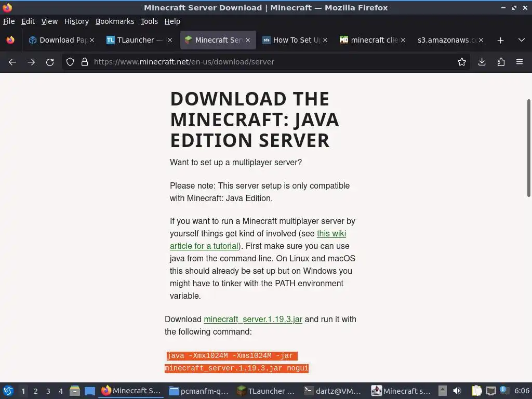Open the Tools menu
This screenshot has width=532, height=399.
click(x=149, y=21)
